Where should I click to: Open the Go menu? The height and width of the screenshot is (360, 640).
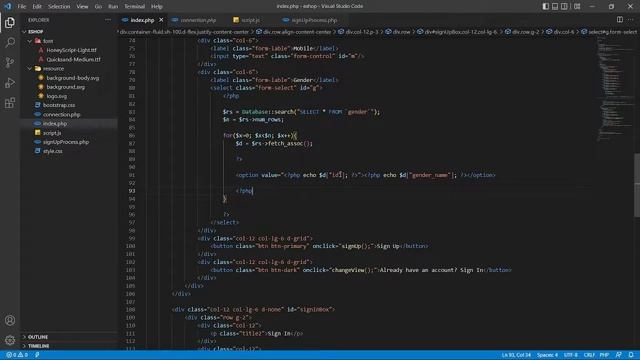point(98,7)
